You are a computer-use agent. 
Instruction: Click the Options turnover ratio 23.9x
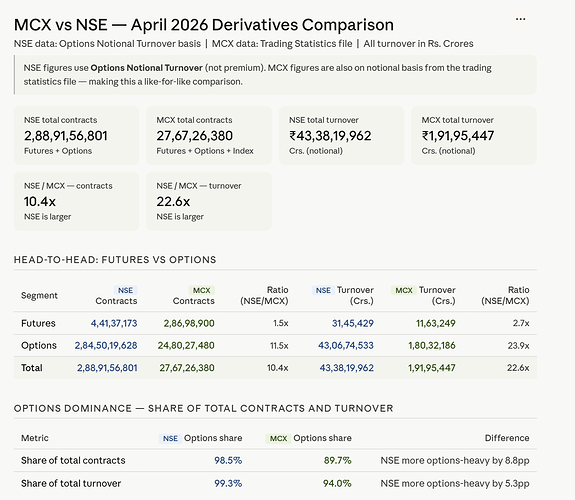point(519,345)
